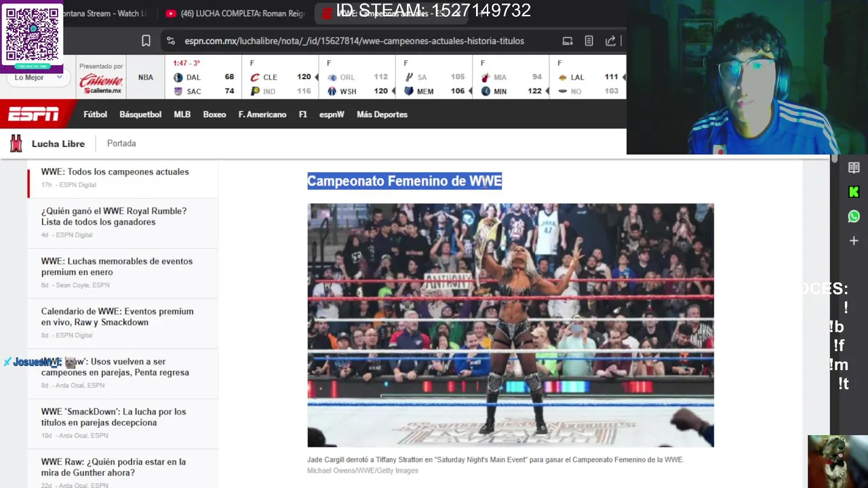Click the install app icon in address bar
Image resolution: width=868 pixels, height=488 pixels.
(568, 41)
